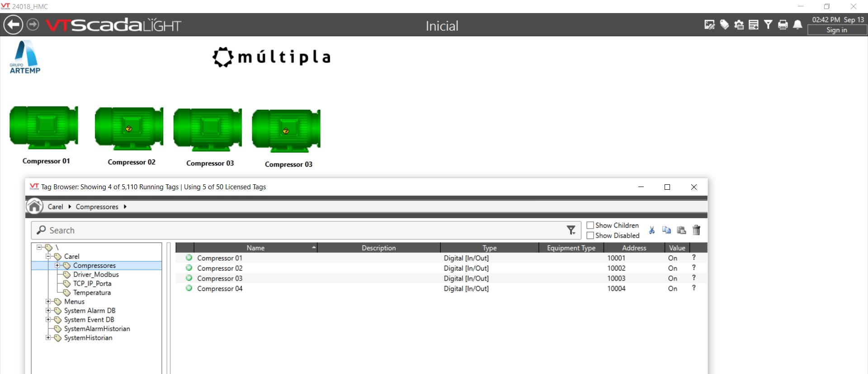
Task: Expand the Menus tree node
Action: point(48,302)
